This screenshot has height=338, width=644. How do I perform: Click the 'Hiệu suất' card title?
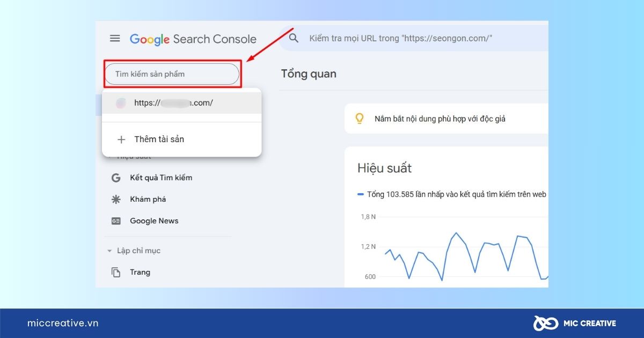tap(384, 168)
